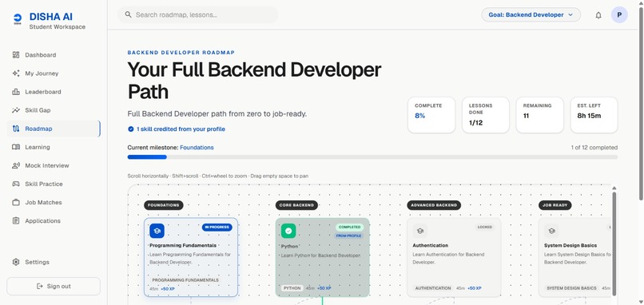Click the FROM PROFILE badge
The width and height of the screenshot is (644, 305).
pos(348,236)
